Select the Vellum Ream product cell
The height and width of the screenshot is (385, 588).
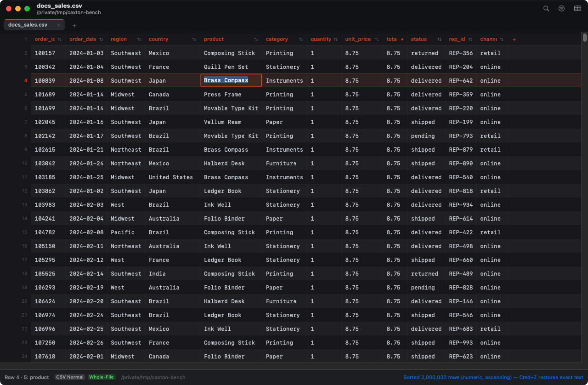pos(231,122)
